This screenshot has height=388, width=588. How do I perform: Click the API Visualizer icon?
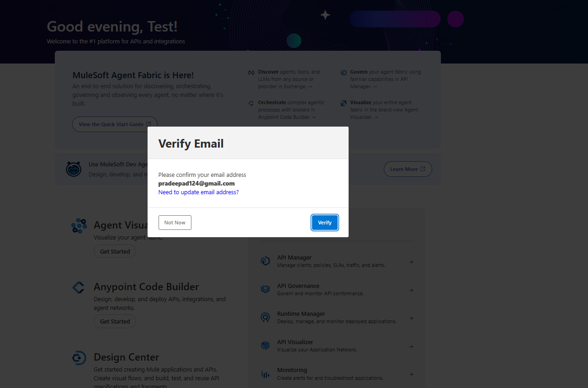[265, 345]
